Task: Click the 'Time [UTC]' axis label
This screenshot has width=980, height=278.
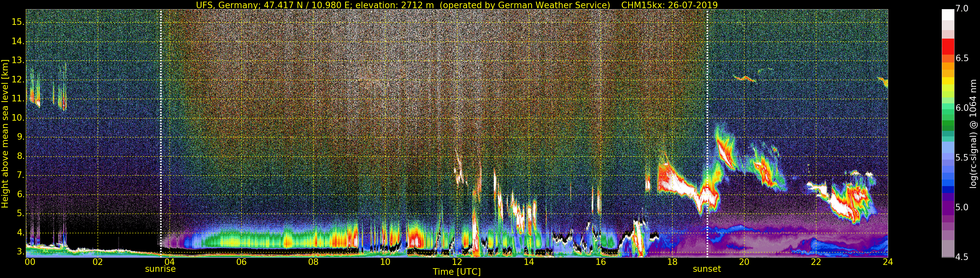Action: pos(457,272)
